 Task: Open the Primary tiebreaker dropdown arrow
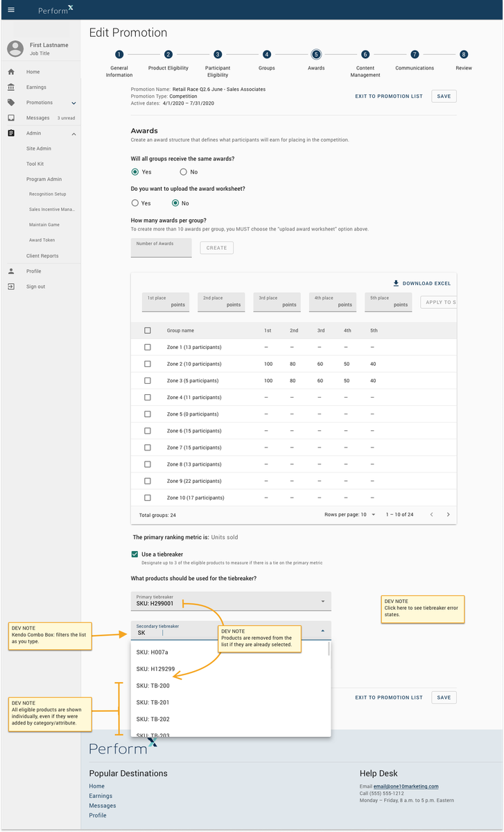coord(323,601)
